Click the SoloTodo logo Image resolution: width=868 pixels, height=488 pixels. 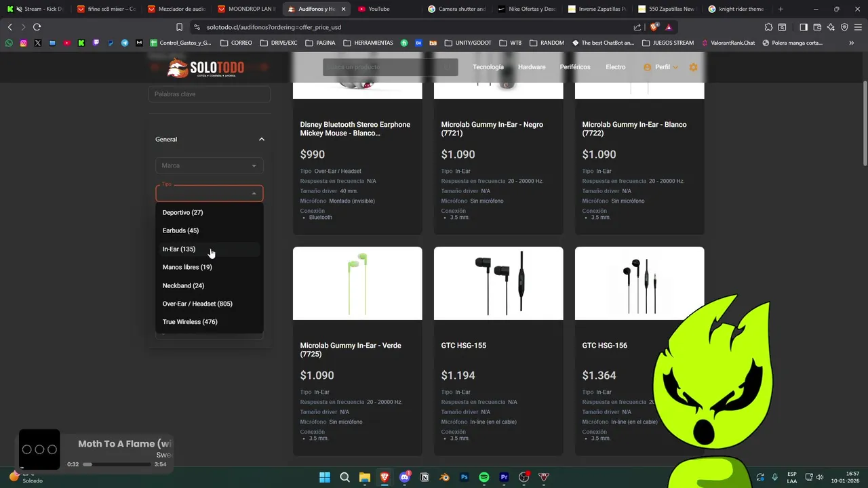tap(205, 68)
